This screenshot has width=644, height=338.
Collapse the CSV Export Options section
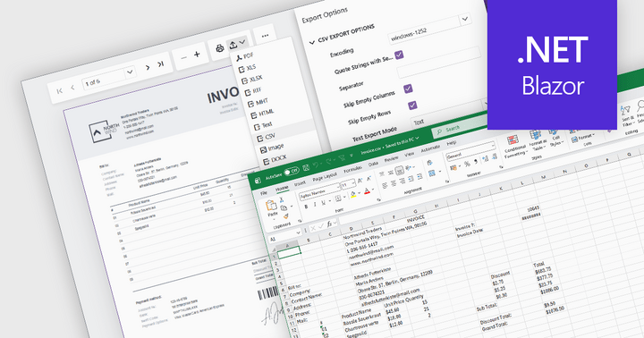click(x=312, y=42)
